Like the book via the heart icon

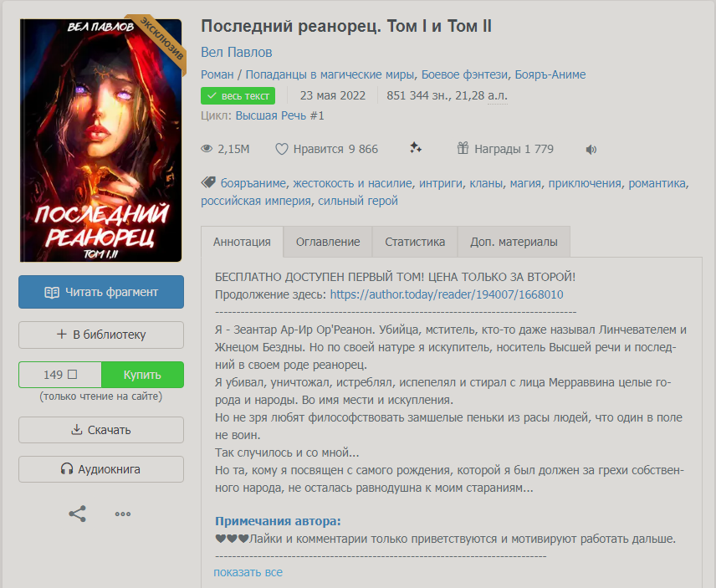click(282, 149)
